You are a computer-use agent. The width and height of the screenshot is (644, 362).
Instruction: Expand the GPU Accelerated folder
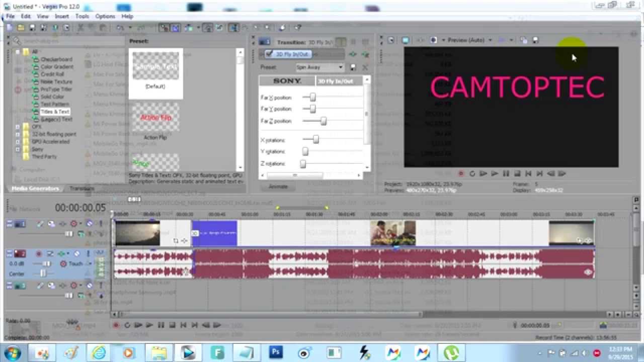point(18,142)
